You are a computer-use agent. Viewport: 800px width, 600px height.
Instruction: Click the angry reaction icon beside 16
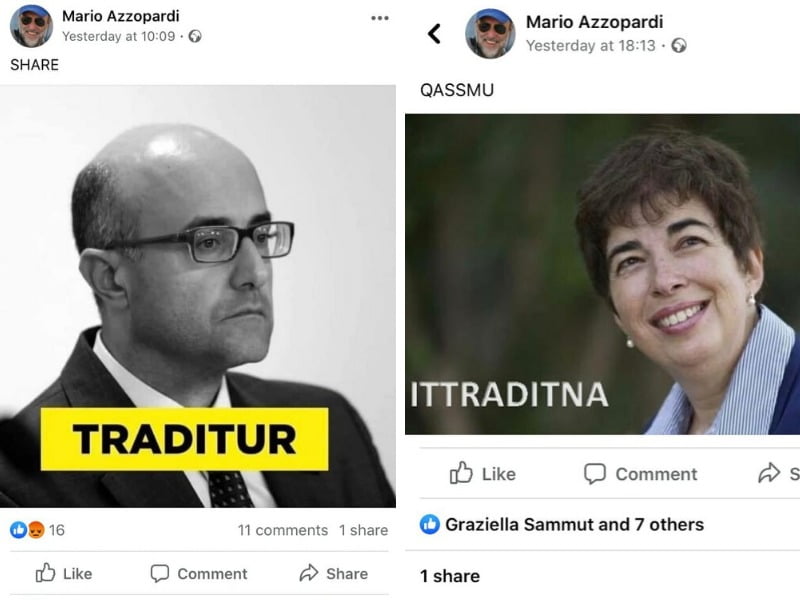point(36,530)
